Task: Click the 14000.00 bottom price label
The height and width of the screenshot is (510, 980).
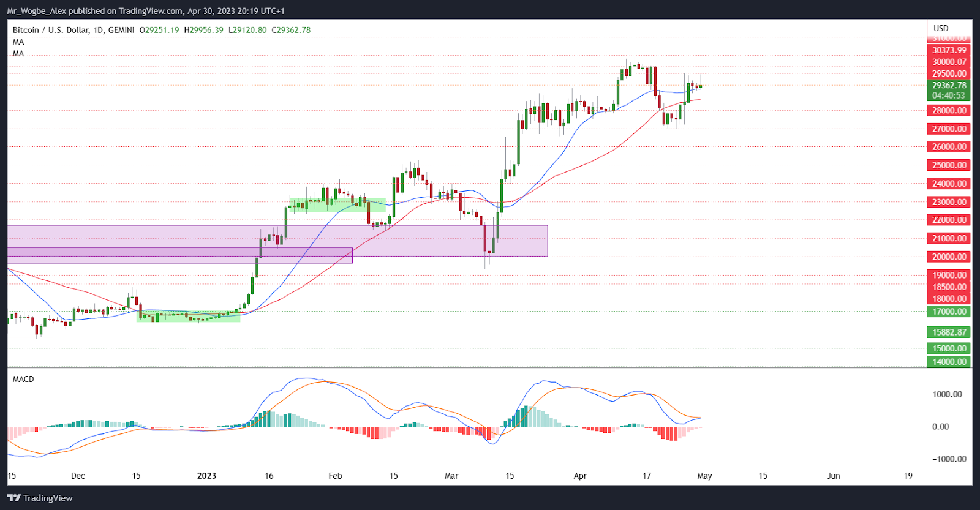Action: pyautogui.click(x=949, y=362)
